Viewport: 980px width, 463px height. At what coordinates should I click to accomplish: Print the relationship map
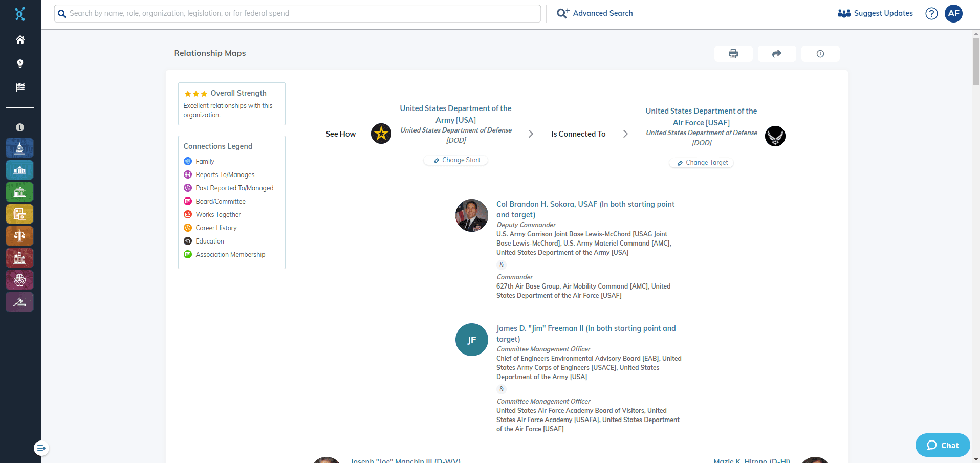(733, 54)
